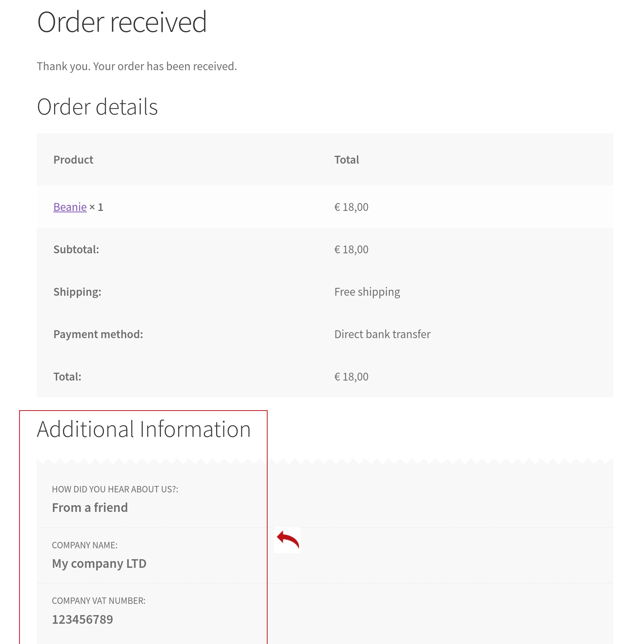
Task: Select the VAT number 123456789
Action: tap(82, 620)
